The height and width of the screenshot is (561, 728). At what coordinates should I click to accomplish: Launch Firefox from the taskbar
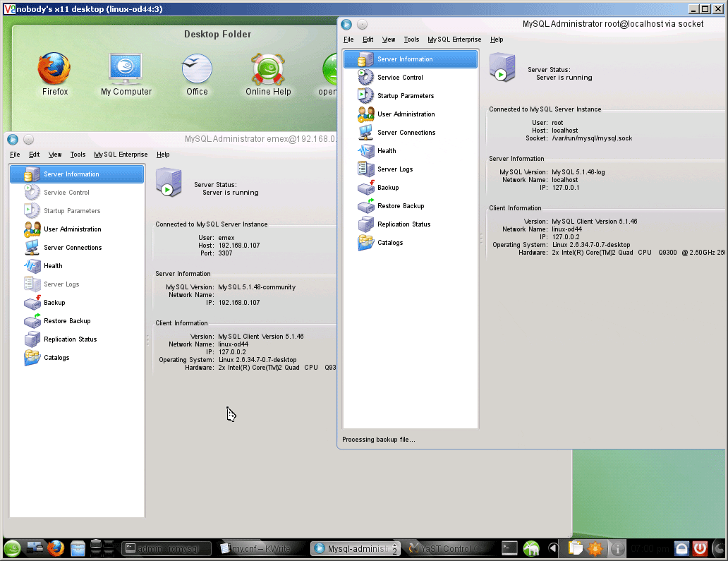56,548
